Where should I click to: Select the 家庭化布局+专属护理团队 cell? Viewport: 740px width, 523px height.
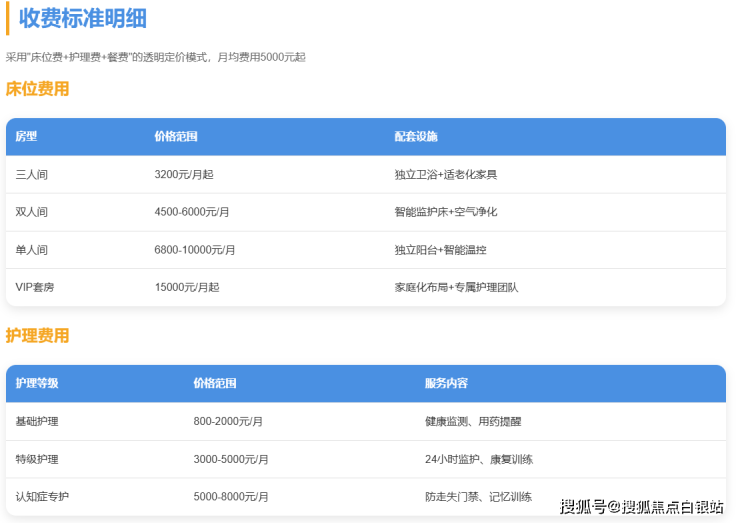click(456, 288)
